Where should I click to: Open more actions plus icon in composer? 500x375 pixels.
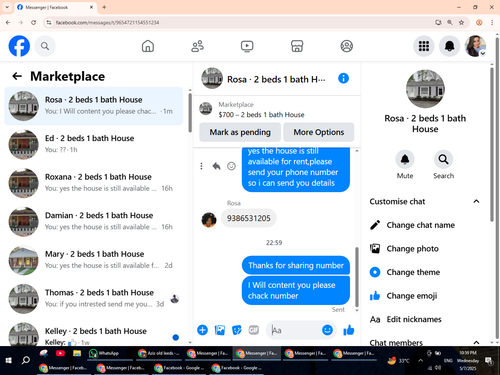click(202, 330)
